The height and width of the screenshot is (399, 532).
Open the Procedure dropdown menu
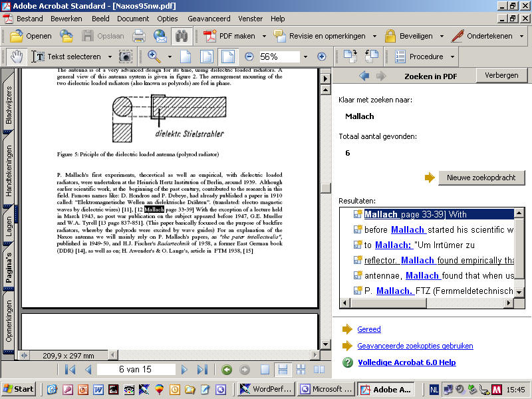[x=452, y=57]
